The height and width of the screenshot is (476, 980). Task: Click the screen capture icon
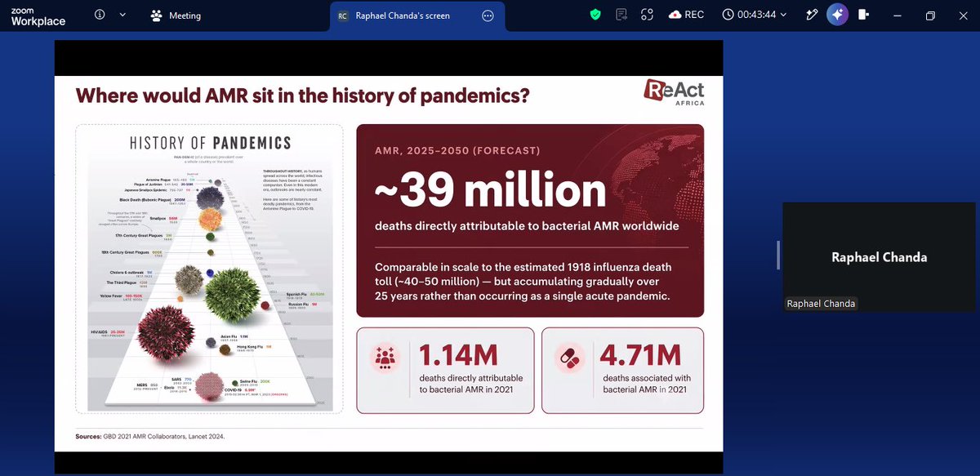pyautogui.click(x=647, y=15)
